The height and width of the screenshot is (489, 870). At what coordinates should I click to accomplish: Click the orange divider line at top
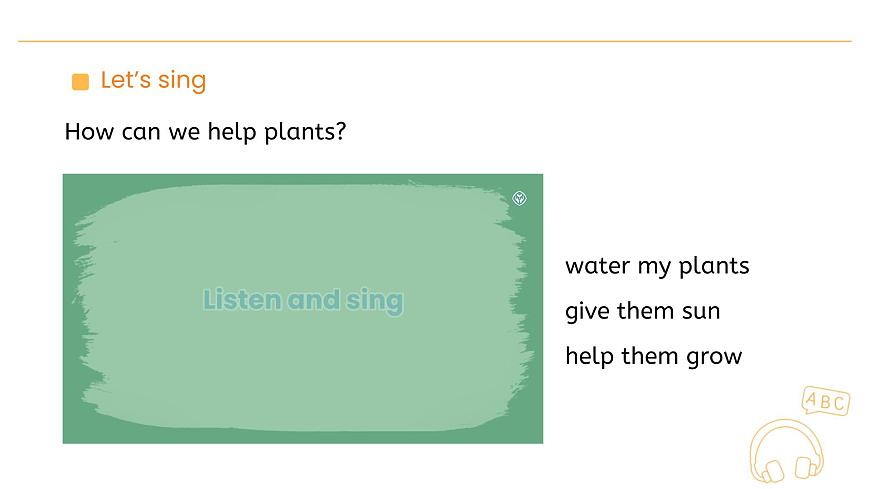click(435, 41)
